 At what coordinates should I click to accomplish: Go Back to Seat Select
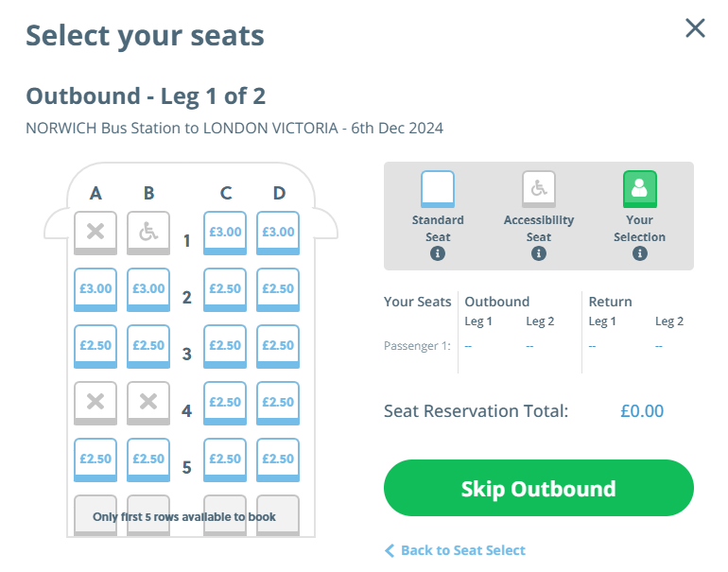(x=455, y=550)
